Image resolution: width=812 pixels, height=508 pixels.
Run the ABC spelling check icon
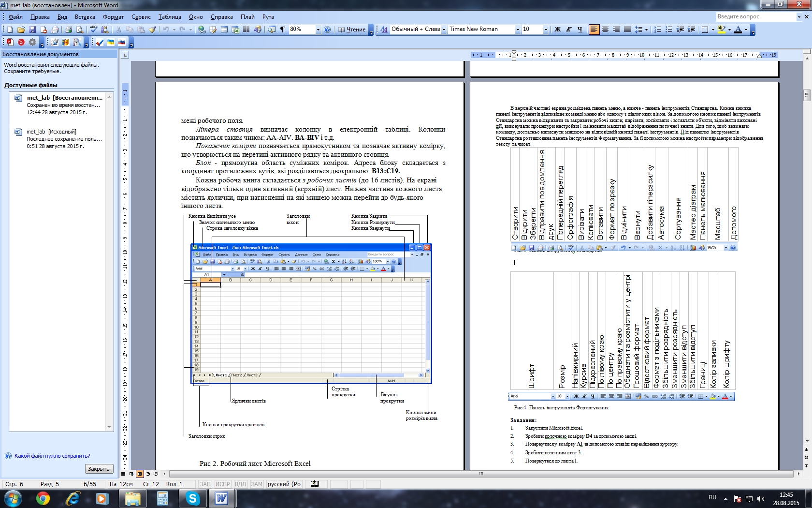point(93,30)
